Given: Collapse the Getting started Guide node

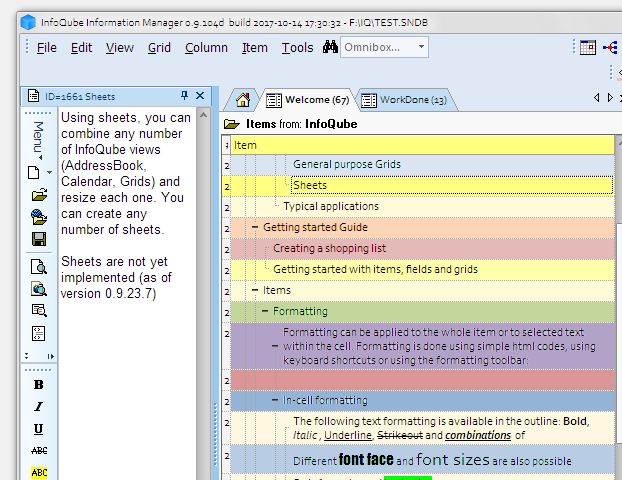Looking at the screenshot, I should point(255,227).
